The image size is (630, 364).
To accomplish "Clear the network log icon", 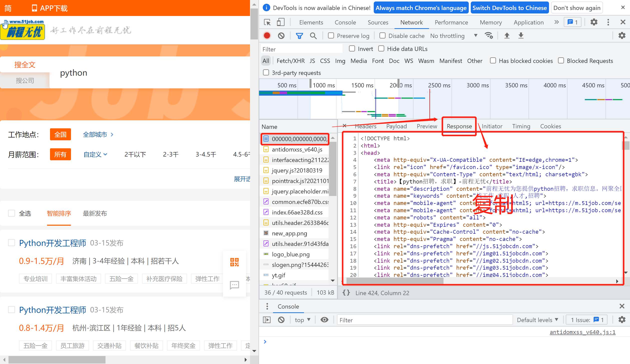I will 281,36.
